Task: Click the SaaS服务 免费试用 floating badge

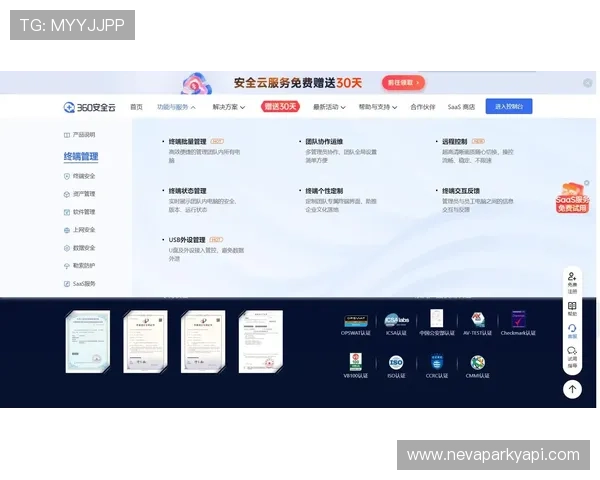Action: pos(572,198)
